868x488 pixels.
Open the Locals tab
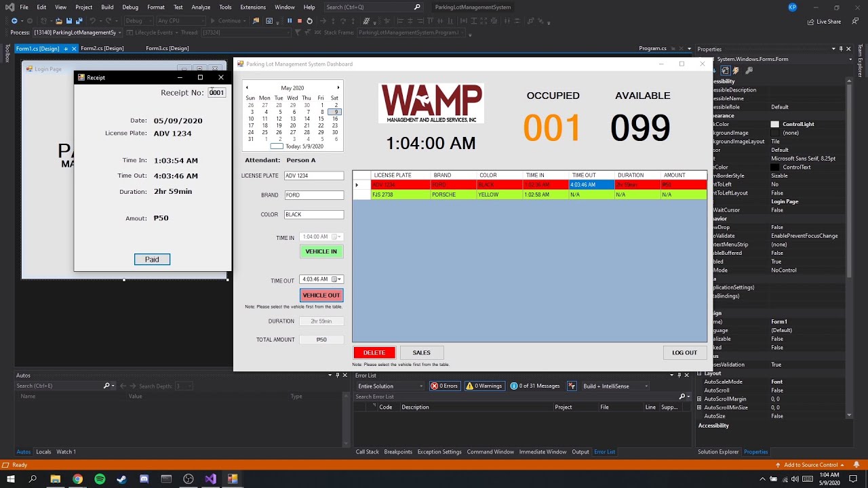point(43,452)
